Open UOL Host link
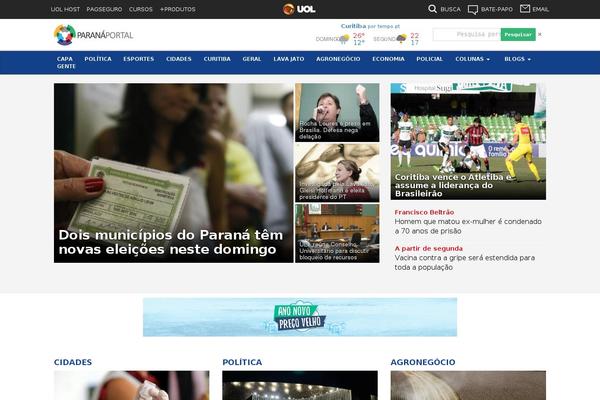The height and width of the screenshot is (400, 600). [x=65, y=9]
